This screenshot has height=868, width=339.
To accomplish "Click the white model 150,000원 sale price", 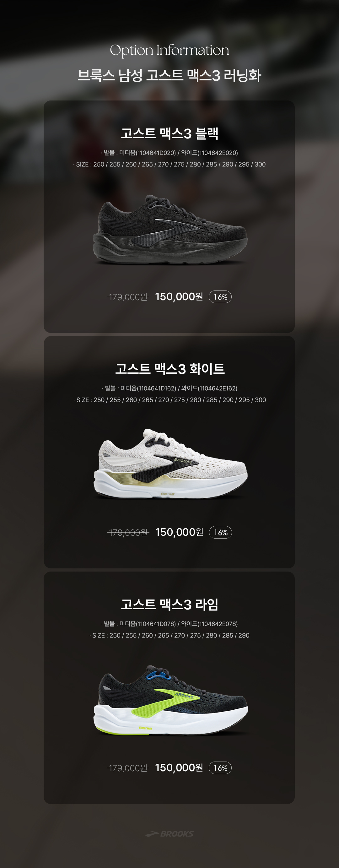I will coord(180,532).
